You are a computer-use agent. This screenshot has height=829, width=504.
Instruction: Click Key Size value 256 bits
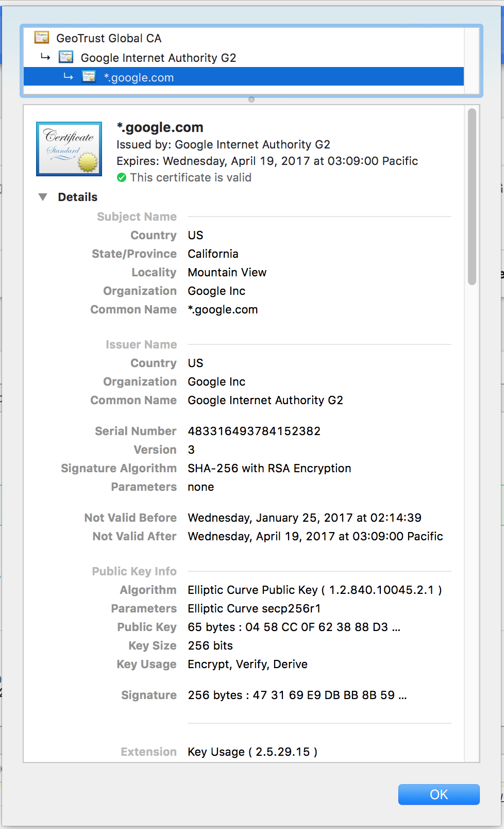point(210,646)
